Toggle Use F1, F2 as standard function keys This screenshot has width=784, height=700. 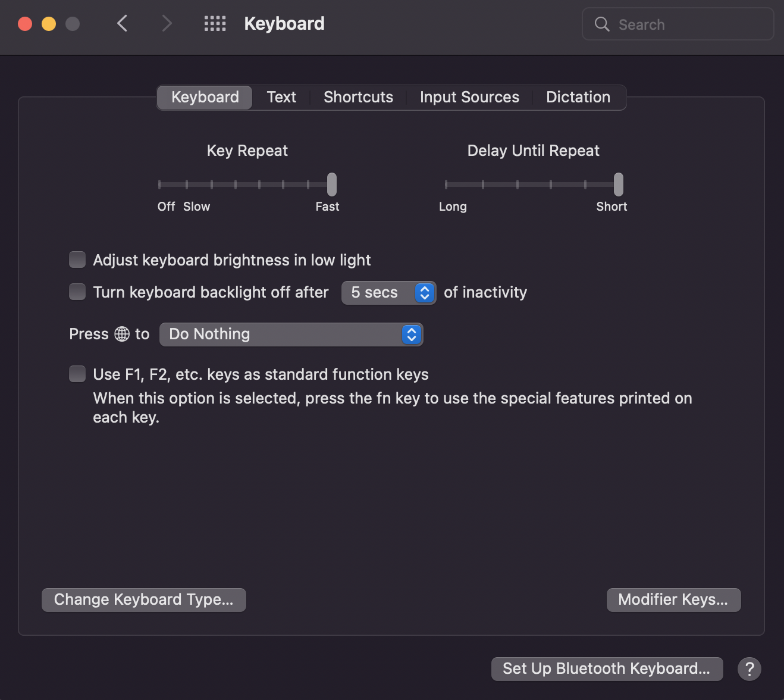(x=77, y=374)
